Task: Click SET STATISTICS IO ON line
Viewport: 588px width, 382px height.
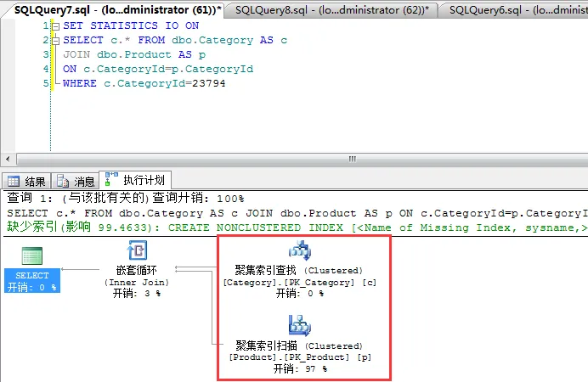Action: (131, 25)
